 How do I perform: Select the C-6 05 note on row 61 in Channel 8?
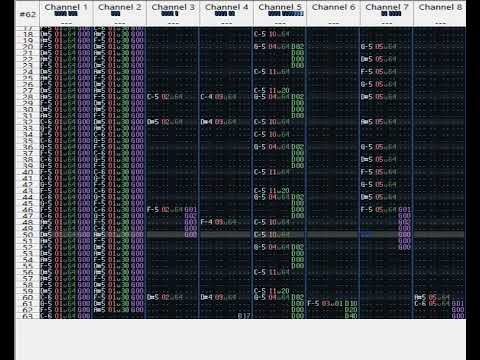point(432,303)
